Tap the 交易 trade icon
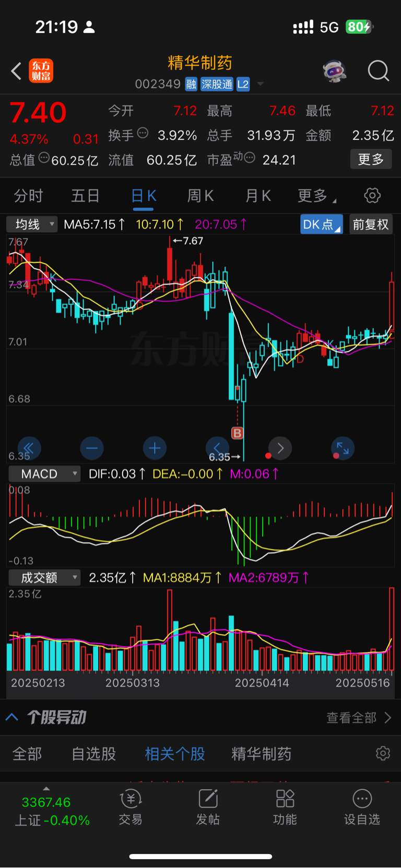The height and width of the screenshot is (868, 401). (131, 807)
